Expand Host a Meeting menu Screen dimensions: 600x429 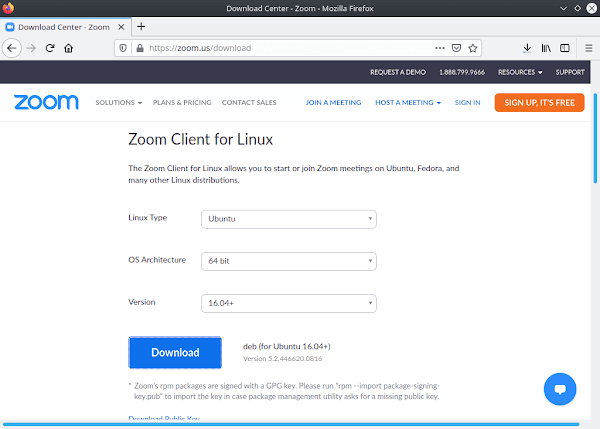click(x=408, y=103)
